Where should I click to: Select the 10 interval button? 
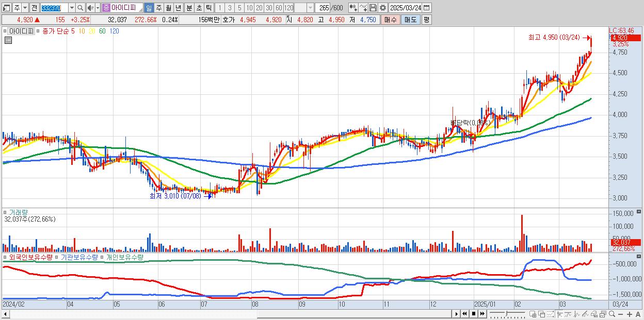pyautogui.click(x=249, y=8)
